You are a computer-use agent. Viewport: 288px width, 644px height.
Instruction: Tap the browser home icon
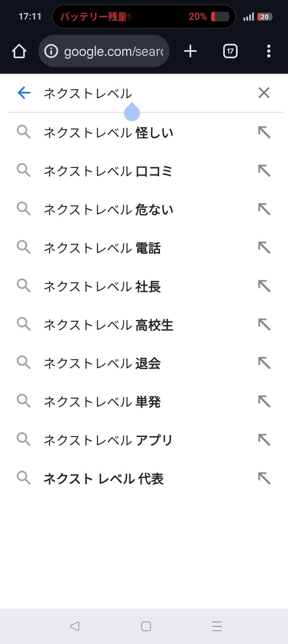19,51
